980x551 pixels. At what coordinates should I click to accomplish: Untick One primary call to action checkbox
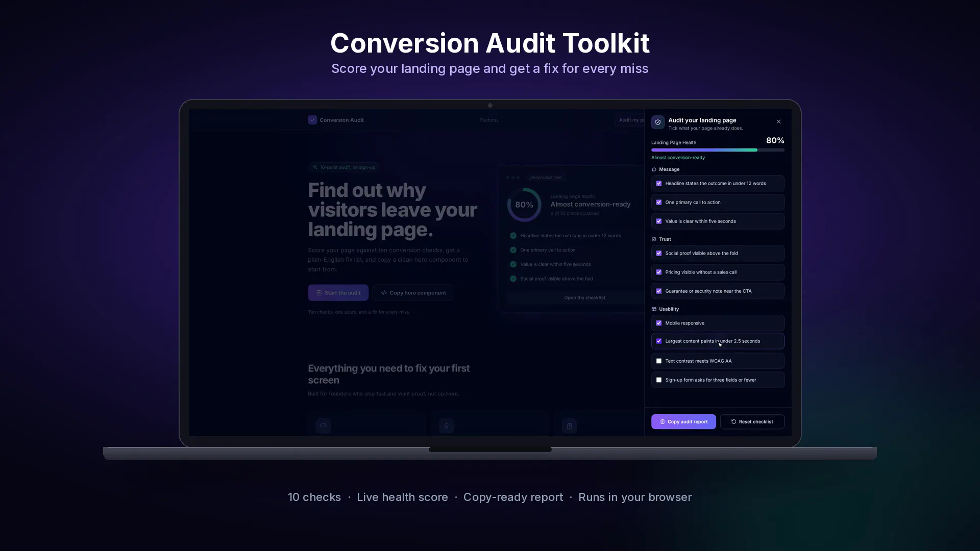tap(659, 203)
